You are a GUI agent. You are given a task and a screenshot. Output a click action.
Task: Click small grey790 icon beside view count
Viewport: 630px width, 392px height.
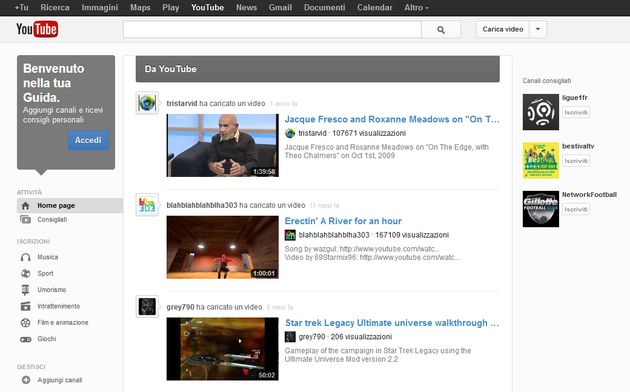(290, 337)
